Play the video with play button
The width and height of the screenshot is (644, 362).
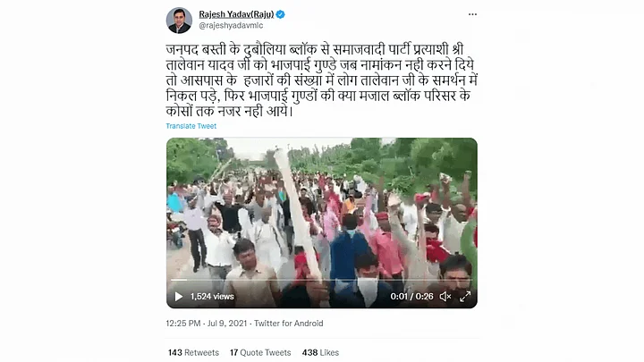[179, 297]
